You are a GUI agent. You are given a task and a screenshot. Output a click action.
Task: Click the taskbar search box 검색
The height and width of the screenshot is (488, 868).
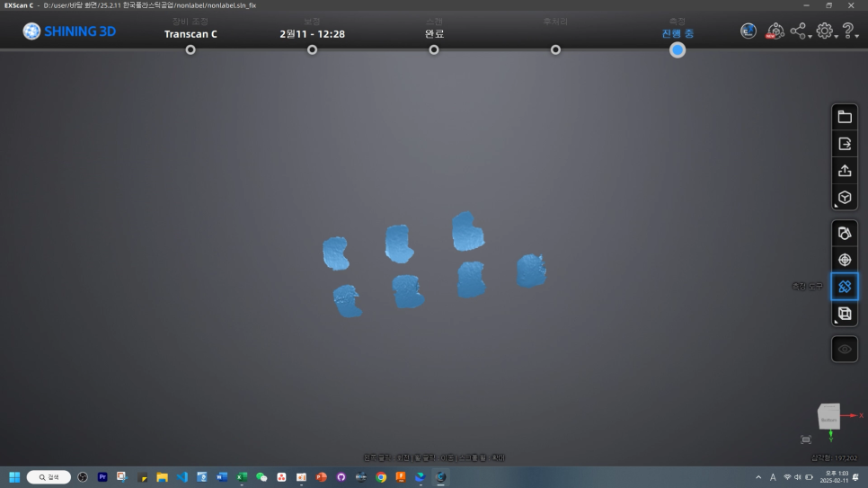tap(49, 477)
